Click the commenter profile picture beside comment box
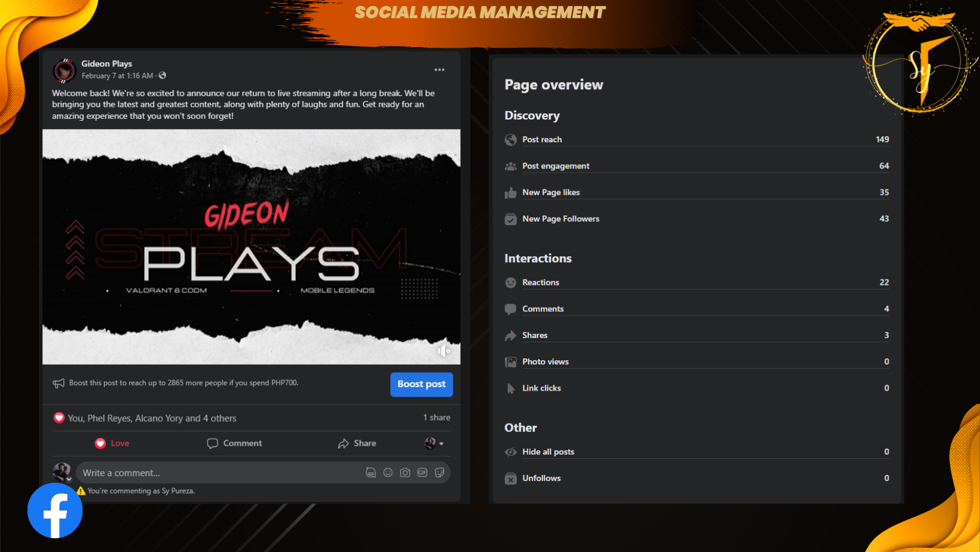The width and height of the screenshot is (980, 552). 62,472
